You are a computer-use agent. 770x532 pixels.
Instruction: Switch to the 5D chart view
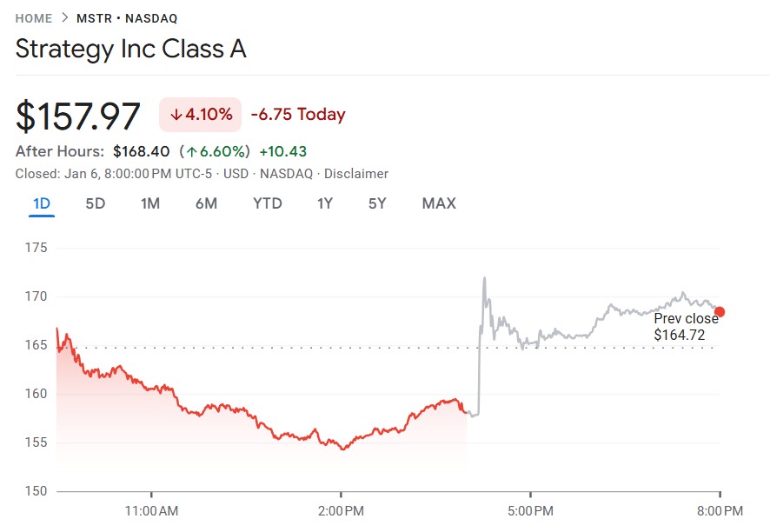[x=94, y=203]
